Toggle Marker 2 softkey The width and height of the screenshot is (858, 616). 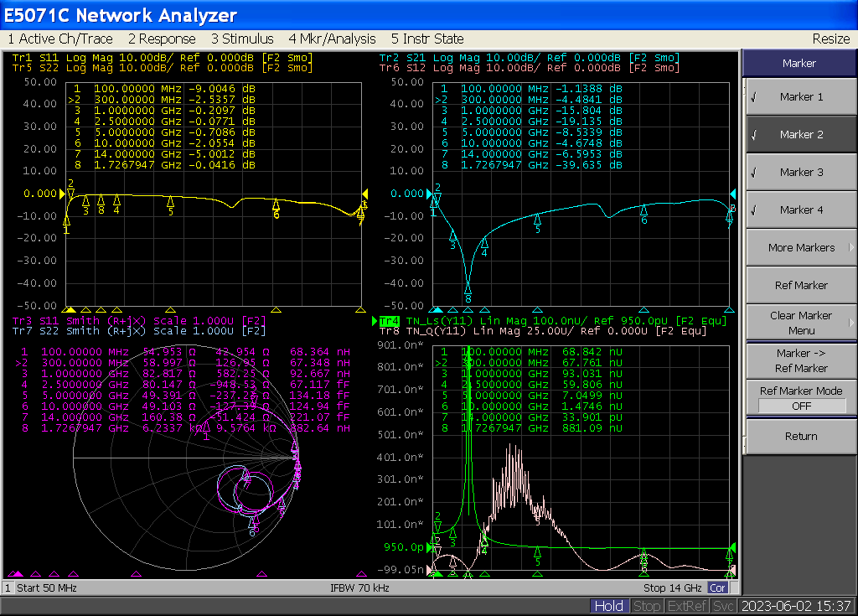point(801,135)
